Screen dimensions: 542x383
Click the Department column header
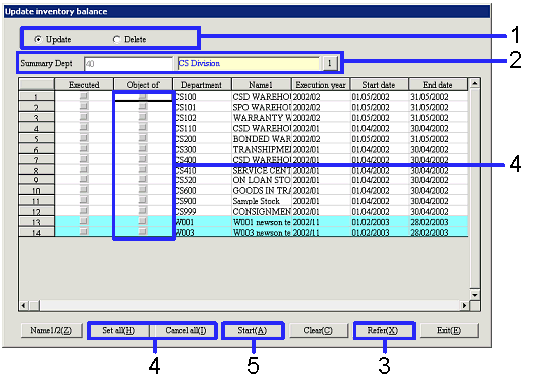[x=202, y=84]
